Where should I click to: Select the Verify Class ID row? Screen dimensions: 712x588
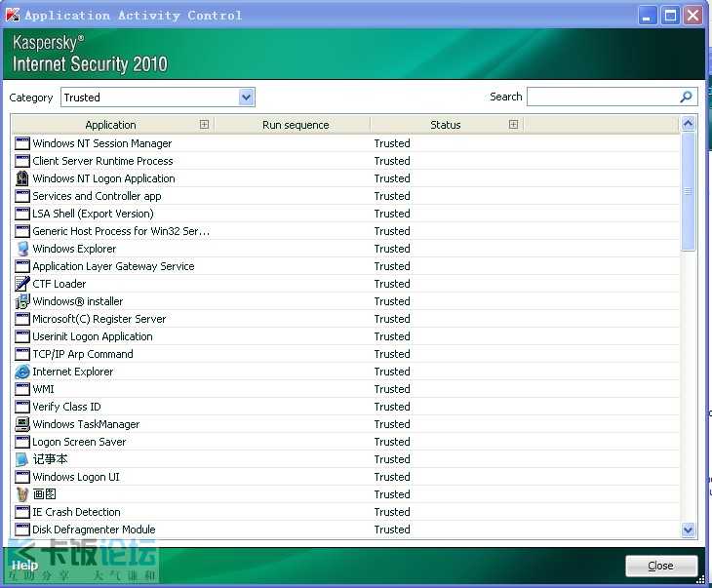345,407
